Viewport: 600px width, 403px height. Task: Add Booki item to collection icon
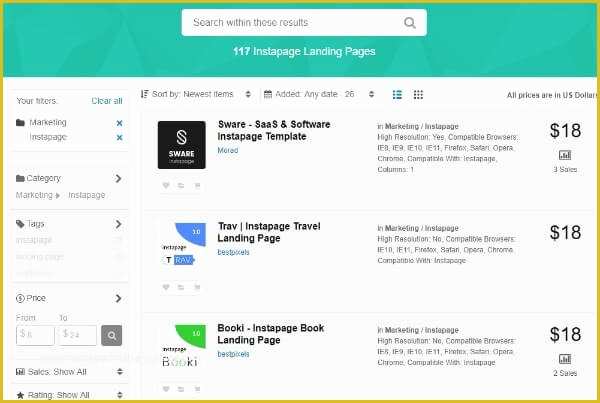tap(181, 389)
